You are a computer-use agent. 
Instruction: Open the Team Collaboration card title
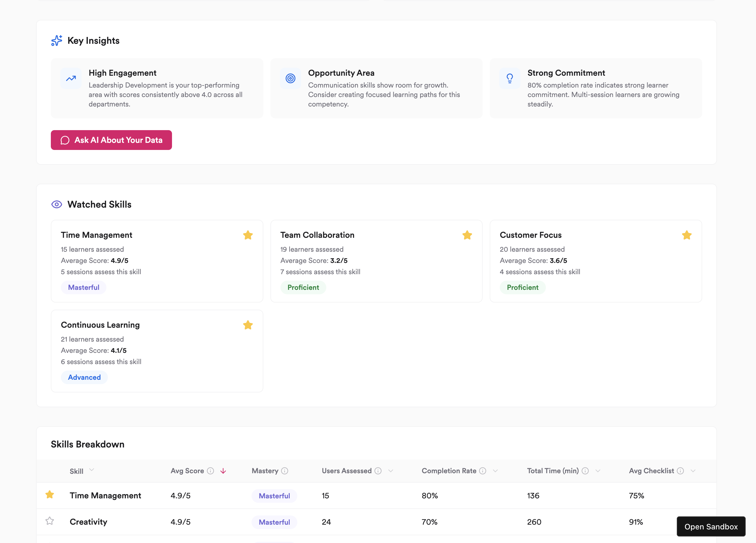[x=317, y=235]
